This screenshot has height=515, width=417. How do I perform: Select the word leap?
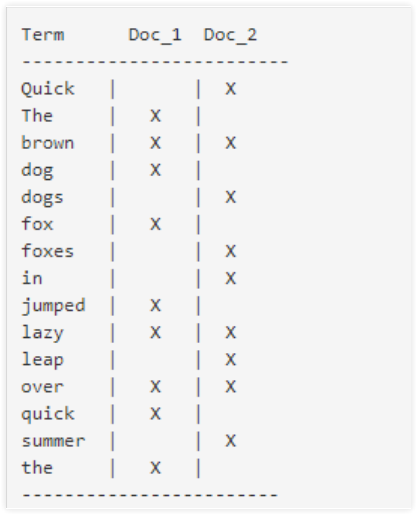[42, 360]
